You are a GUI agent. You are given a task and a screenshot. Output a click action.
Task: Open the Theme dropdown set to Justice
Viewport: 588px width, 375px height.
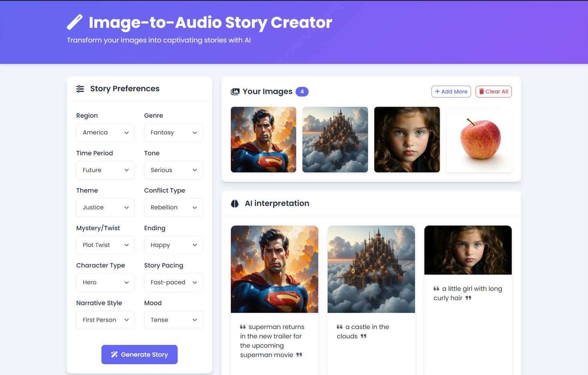coord(105,207)
